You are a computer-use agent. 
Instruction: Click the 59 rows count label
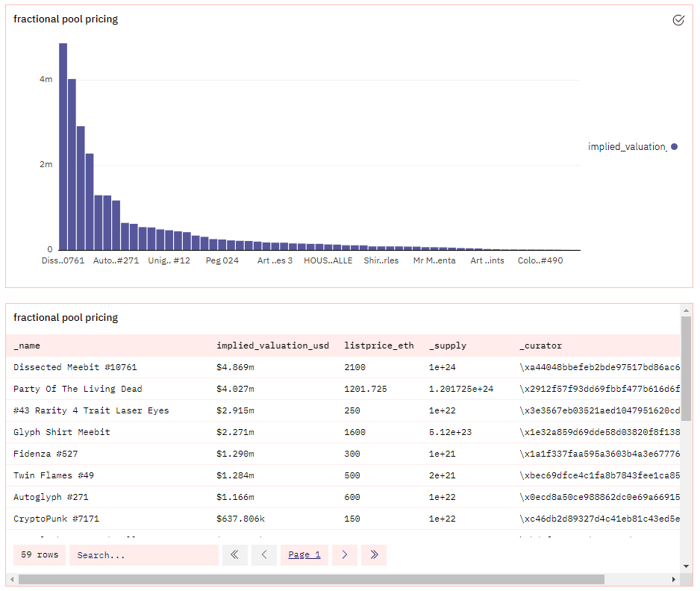40,555
